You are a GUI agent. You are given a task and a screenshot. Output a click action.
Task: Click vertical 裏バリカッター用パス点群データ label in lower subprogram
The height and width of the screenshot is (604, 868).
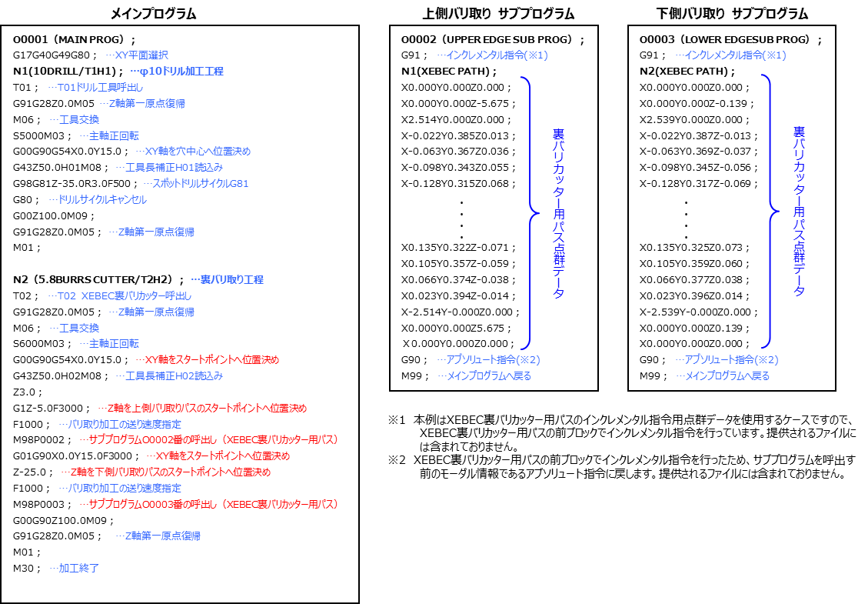pyautogui.click(x=798, y=212)
